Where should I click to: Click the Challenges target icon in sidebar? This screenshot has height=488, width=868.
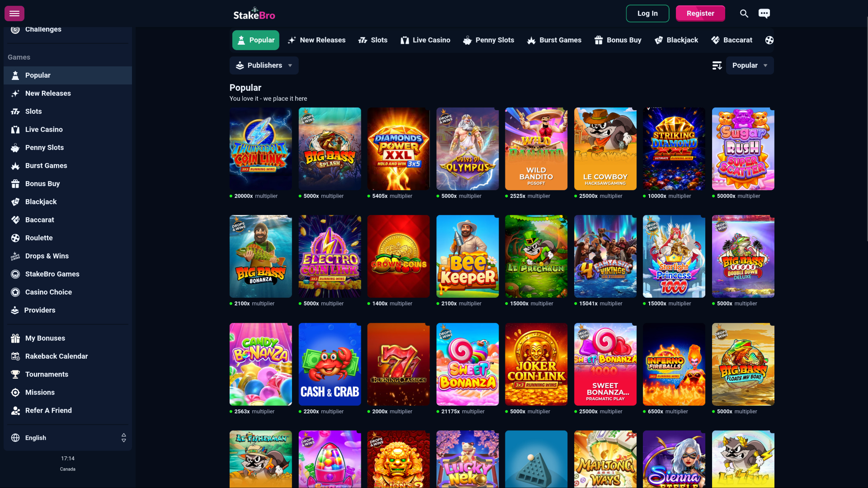coord(15,29)
